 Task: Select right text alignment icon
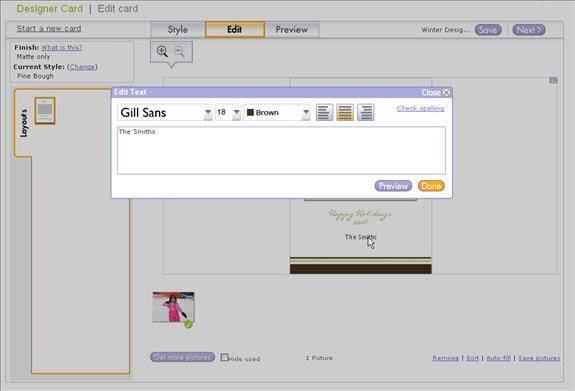point(366,112)
